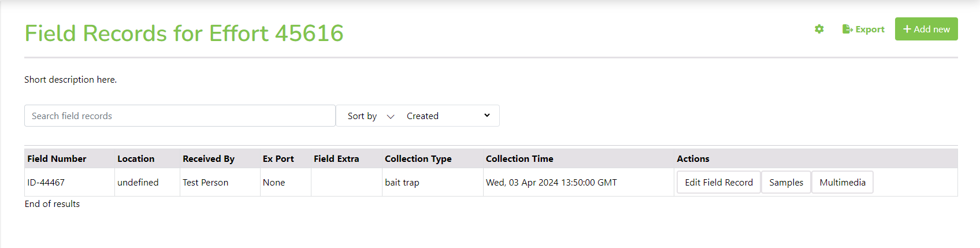Select the Wed, 03 Apr 2024 time cell

coord(578,182)
